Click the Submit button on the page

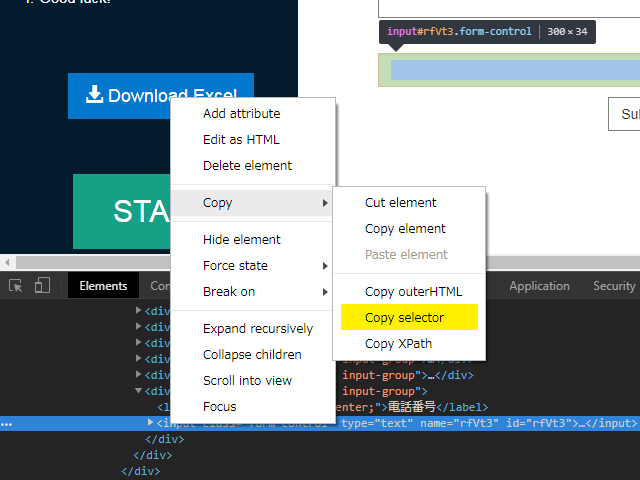point(624,114)
